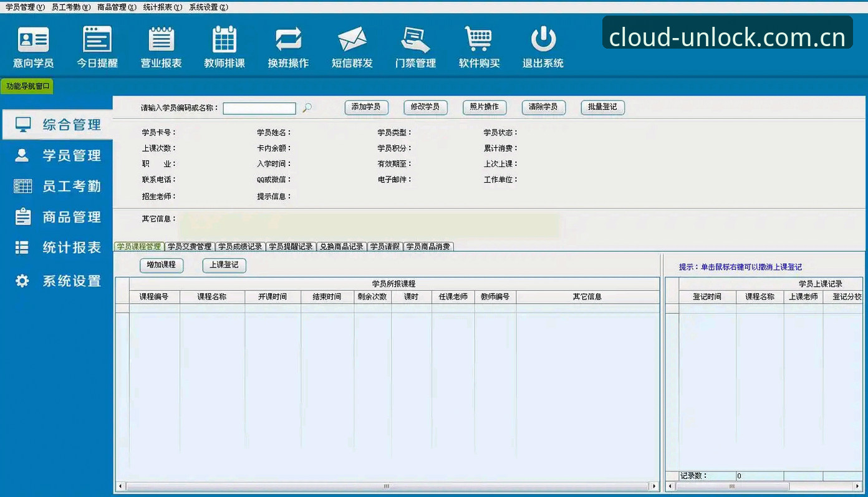Switch to 兑换商品记录 tab
Image resolution: width=868 pixels, height=497 pixels.
coord(341,246)
